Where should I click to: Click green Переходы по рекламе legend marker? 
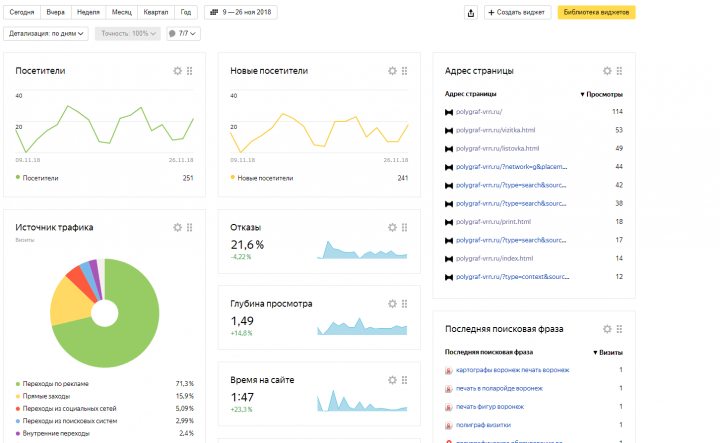18,384
